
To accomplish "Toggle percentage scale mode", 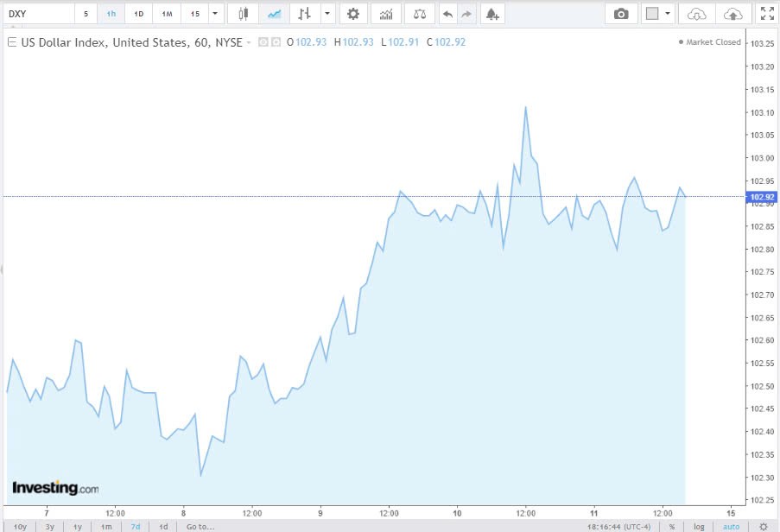I will [671, 526].
